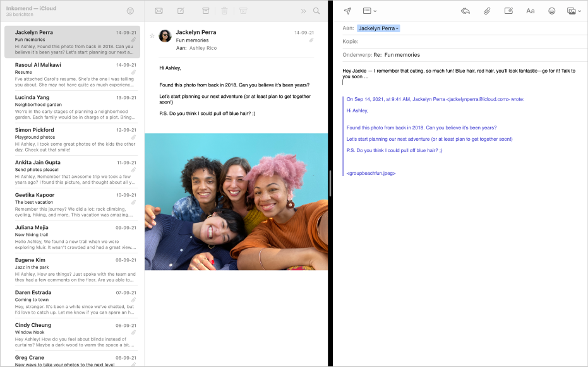The height and width of the screenshot is (368, 588).
Task: Send the reply with paper plane icon
Action: pyautogui.click(x=347, y=11)
